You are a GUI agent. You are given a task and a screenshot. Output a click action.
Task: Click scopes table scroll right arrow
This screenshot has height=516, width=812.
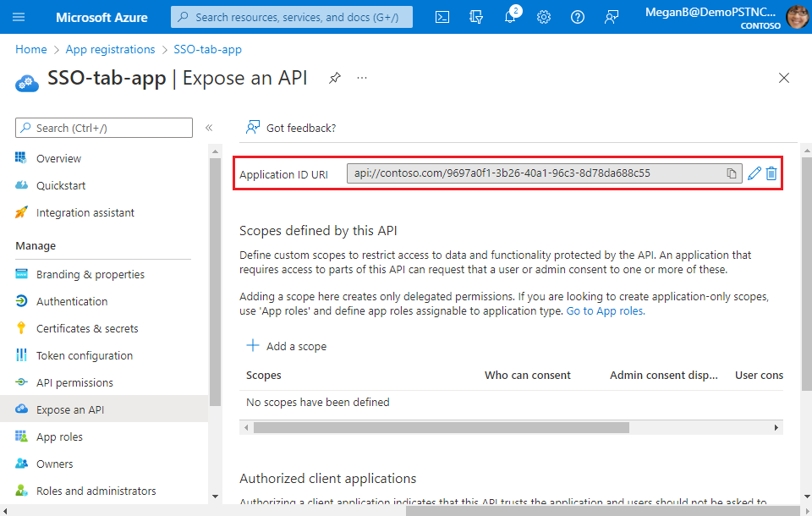point(776,427)
